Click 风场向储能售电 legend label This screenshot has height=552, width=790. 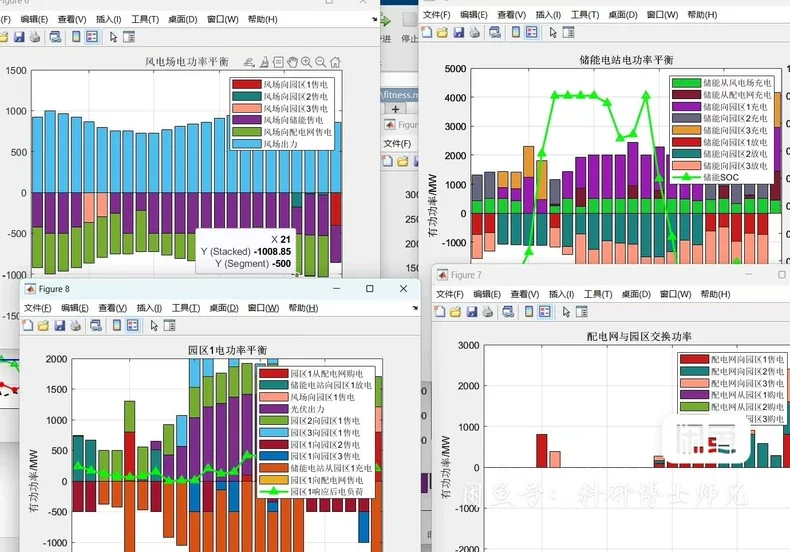point(293,120)
